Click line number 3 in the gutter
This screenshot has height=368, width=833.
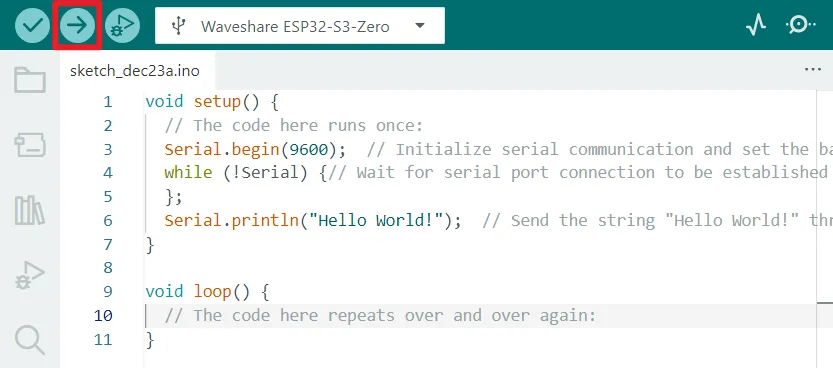pyautogui.click(x=108, y=149)
